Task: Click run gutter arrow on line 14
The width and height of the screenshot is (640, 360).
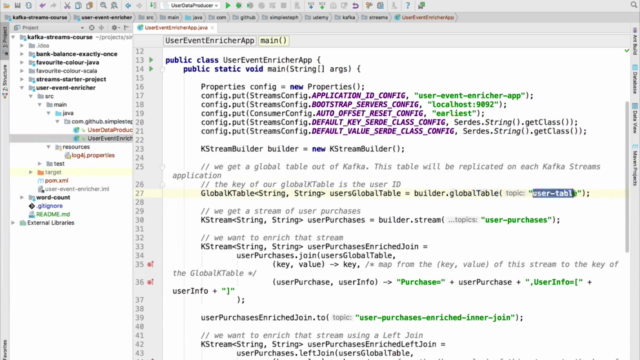Action: pos(151,69)
